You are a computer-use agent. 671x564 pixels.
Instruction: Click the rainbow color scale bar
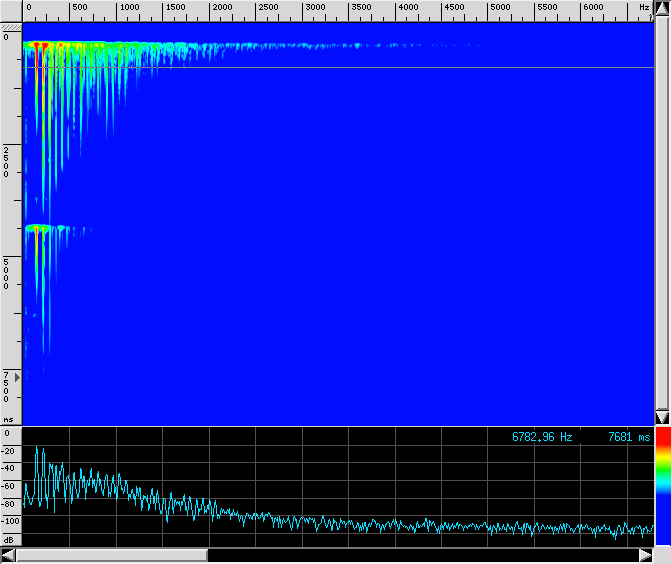pyautogui.click(x=662, y=490)
